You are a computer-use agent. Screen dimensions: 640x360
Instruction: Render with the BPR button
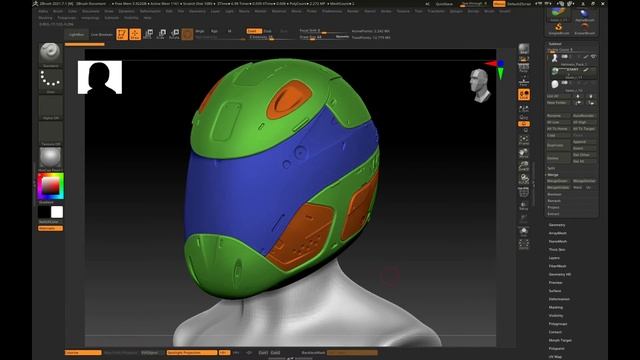pyautogui.click(x=524, y=49)
